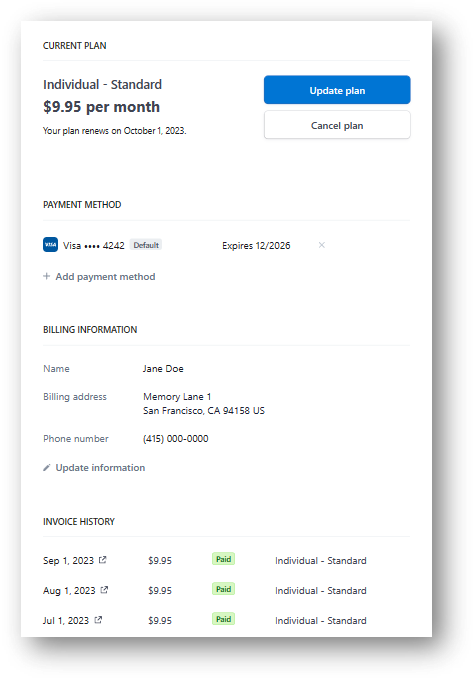This screenshot has width=474, height=679.
Task: Click the Memory Lane 1 address line
Action: tap(177, 397)
